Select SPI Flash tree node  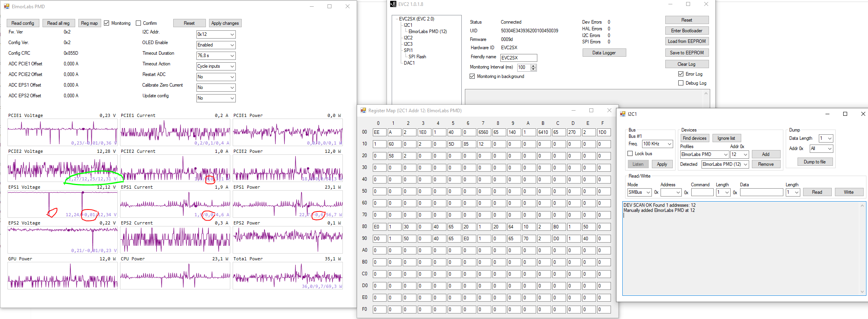[x=417, y=57]
